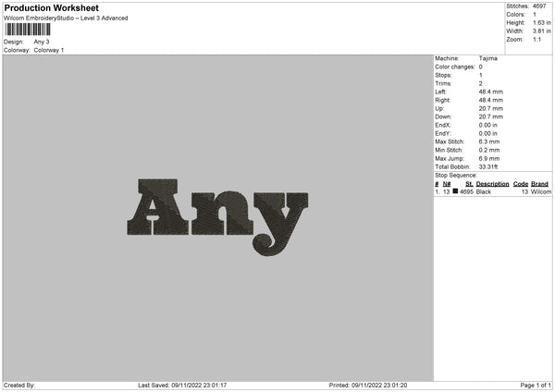Click the Zoom value 1:1
555x392 pixels.
click(x=536, y=39)
